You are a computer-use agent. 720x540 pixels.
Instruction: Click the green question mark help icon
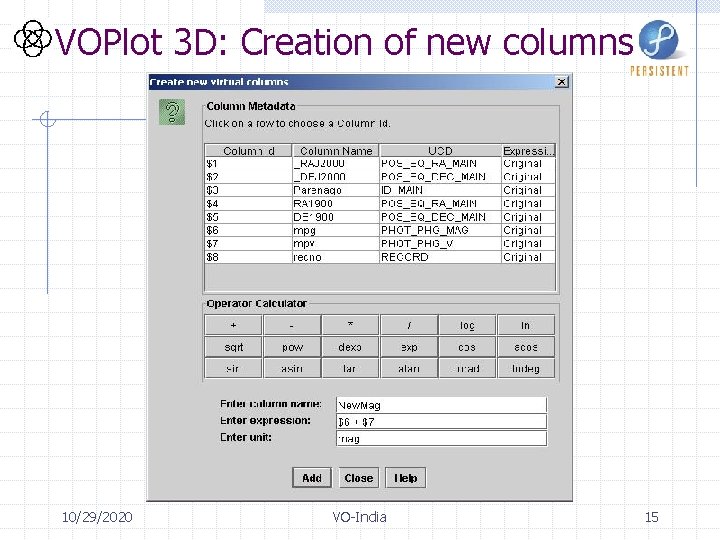172,112
